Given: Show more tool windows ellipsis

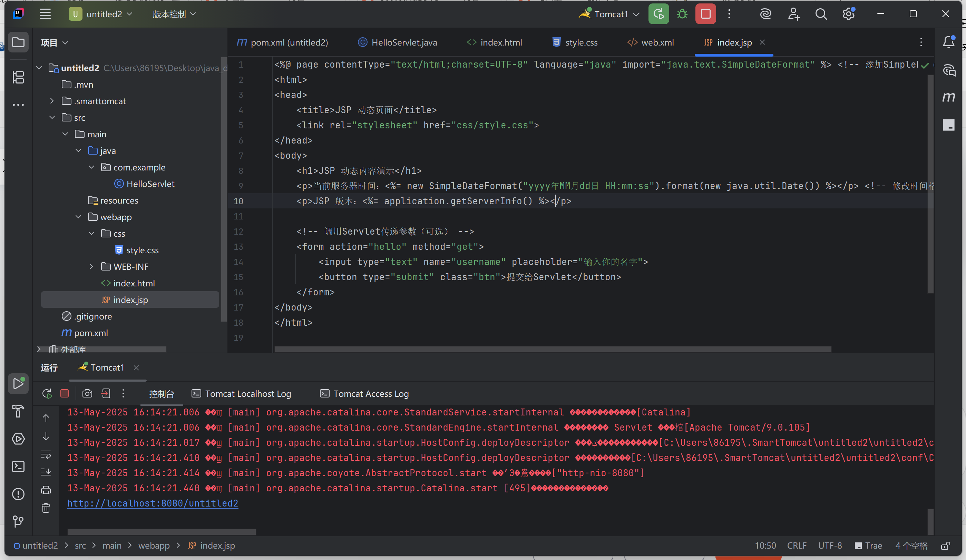Looking at the screenshot, I should click(x=18, y=105).
